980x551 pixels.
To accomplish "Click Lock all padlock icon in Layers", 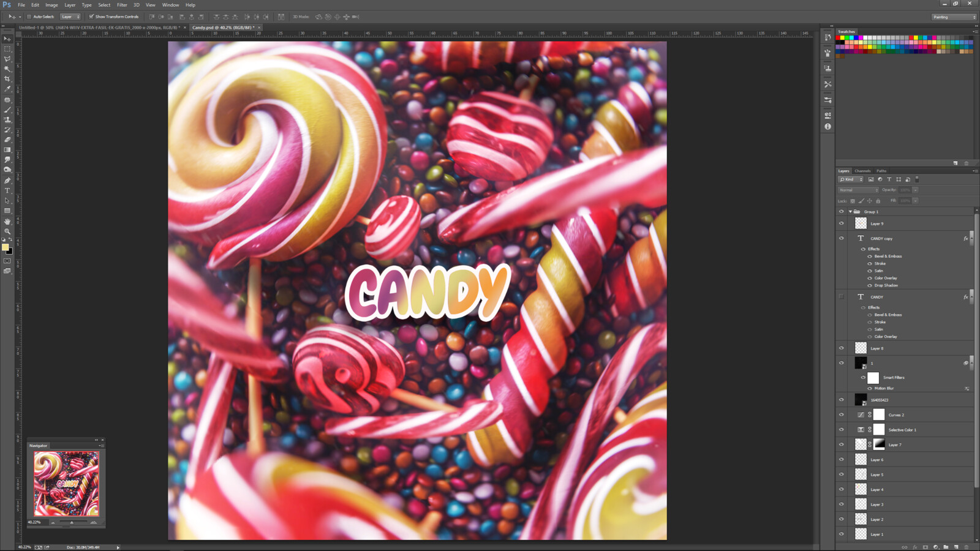I will (878, 201).
